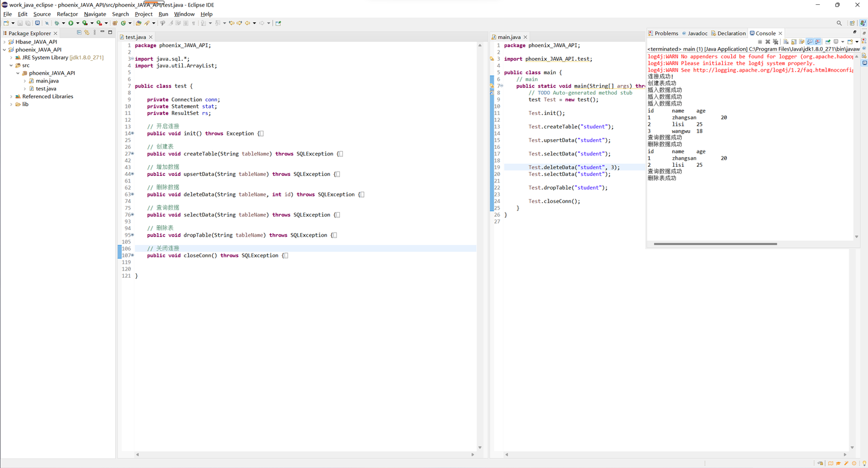The width and height of the screenshot is (868, 468).
Task: Expand the Referenced Libraries node
Action: click(x=11, y=96)
